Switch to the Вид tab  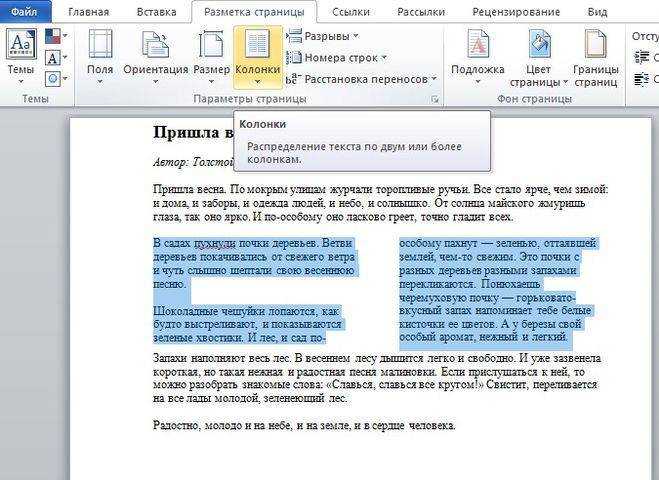tap(597, 12)
